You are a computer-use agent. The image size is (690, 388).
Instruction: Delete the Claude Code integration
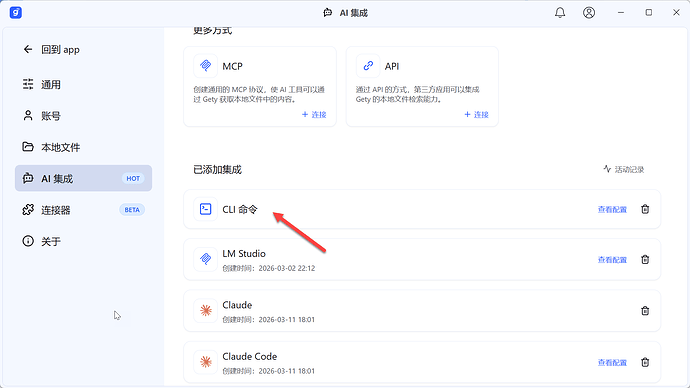click(x=645, y=362)
